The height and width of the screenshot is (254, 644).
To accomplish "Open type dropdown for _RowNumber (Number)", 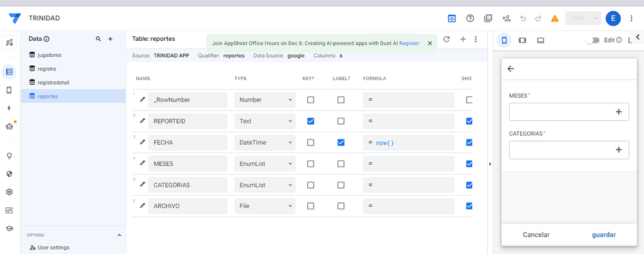I will (x=265, y=100).
